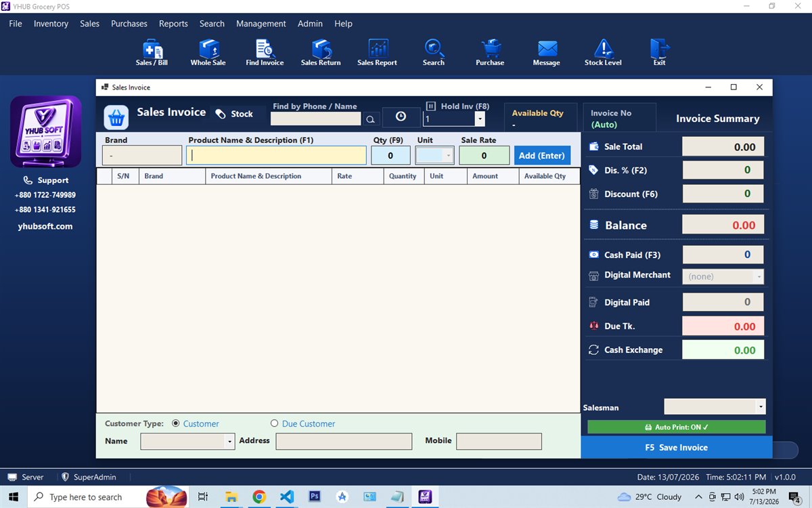Click the Find Invoice toolbar icon

pos(265,53)
